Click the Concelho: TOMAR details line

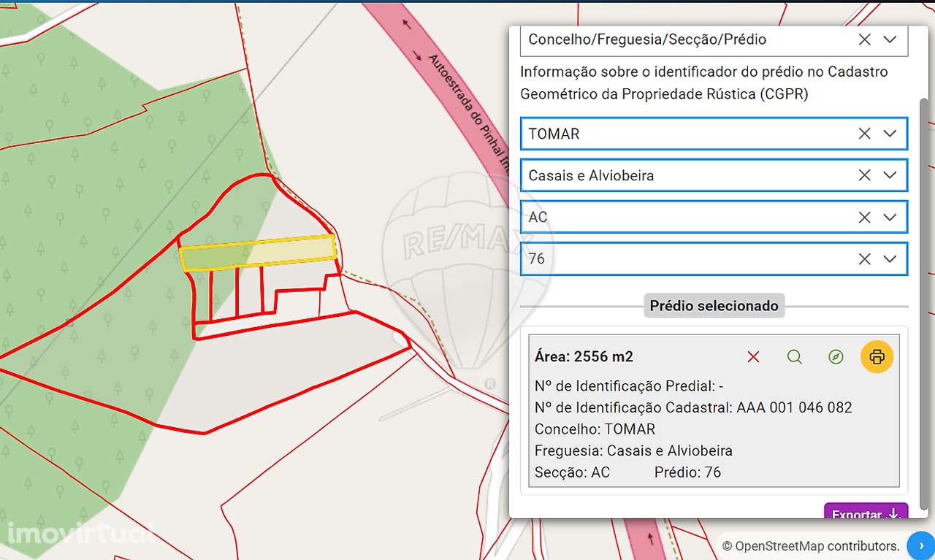(595, 429)
